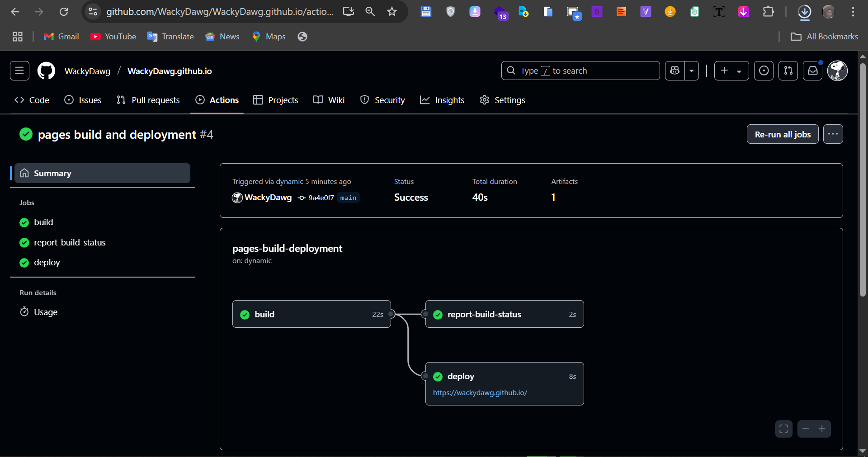The height and width of the screenshot is (457, 868).
Task: Go to GitHub homepage via Octocat logo
Action: point(46,71)
